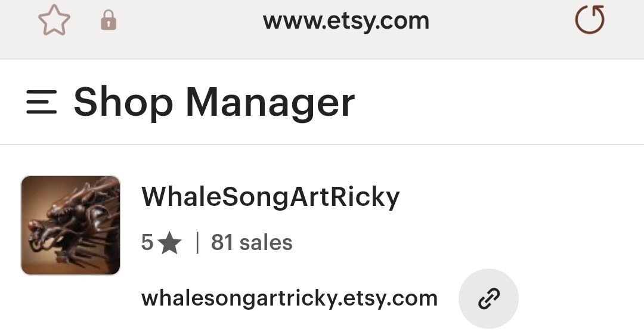This screenshot has height=333, width=644.
Task: Click the padlock site security icon
Action: click(108, 22)
